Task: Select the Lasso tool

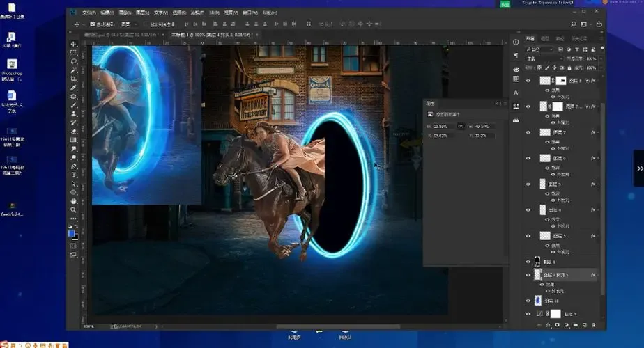Action: pyautogui.click(x=74, y=61)
